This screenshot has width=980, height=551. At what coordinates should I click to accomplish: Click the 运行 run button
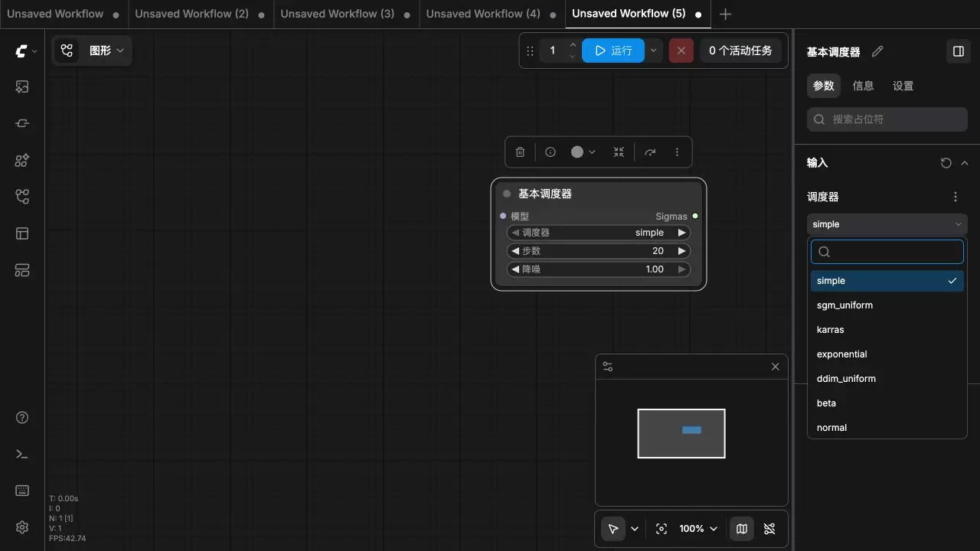[x=613, y=51]
